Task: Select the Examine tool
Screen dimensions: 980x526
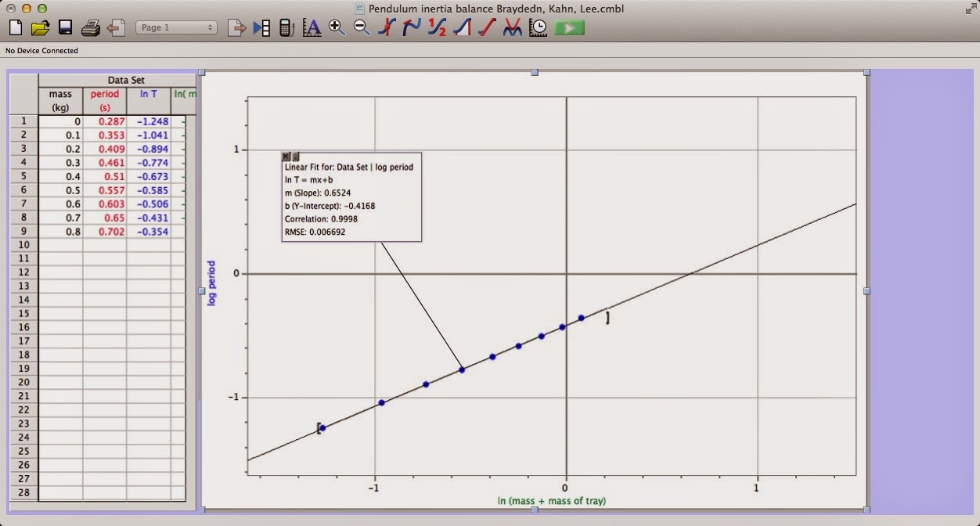Action: pos(387,27)
